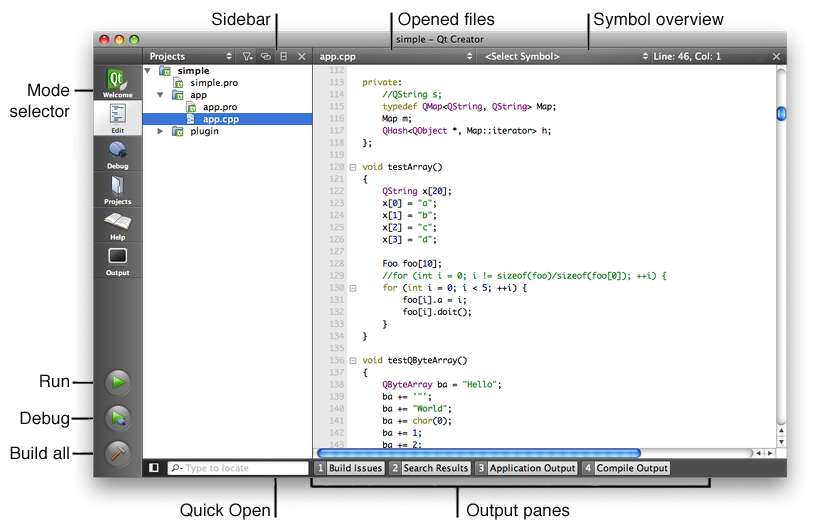The height and width of the screenshot is (532, 816).
Task: Collapse the app folder node
Action: click(160, 95)
